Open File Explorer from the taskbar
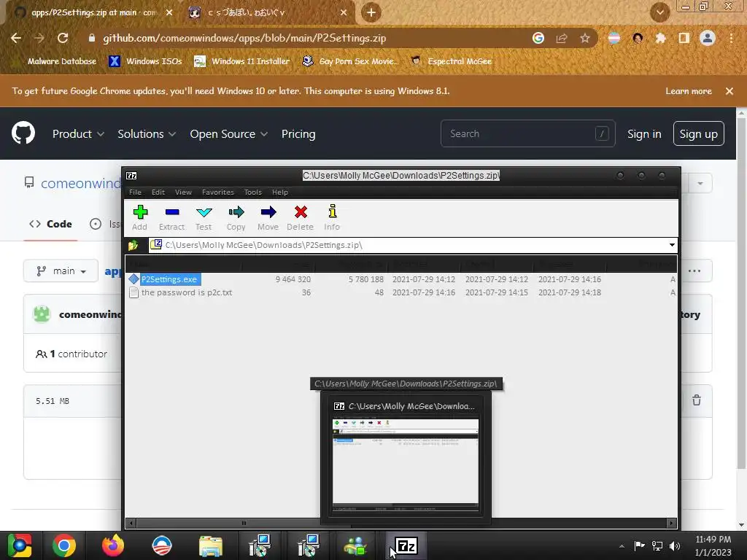 pyautogui.click(x=211, y=545)
